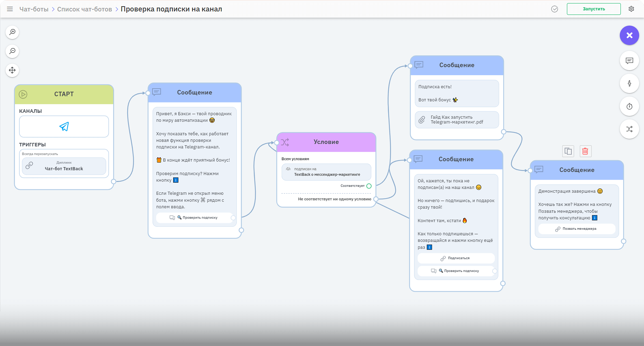Open chatbot settings gear icon
This screenshot has height=346, width=644.
(631, 9)
